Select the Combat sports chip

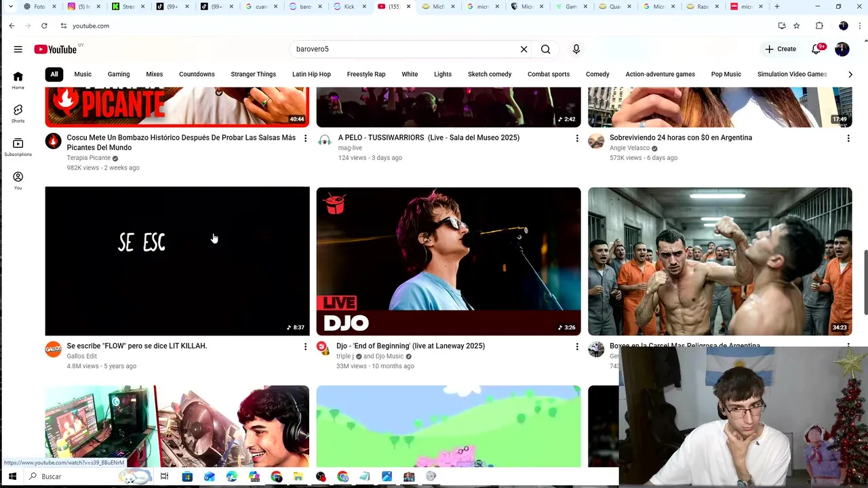(x=549, y=74)
